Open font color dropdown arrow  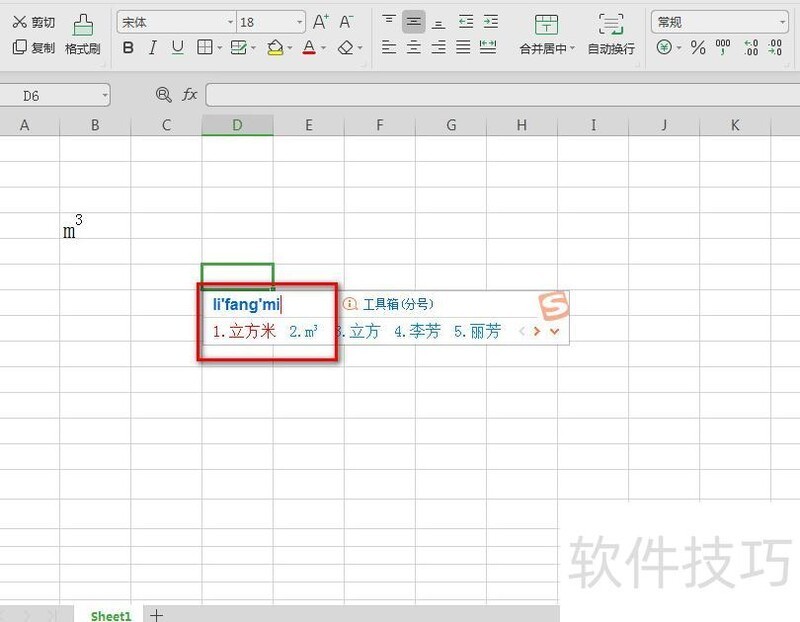323,48
